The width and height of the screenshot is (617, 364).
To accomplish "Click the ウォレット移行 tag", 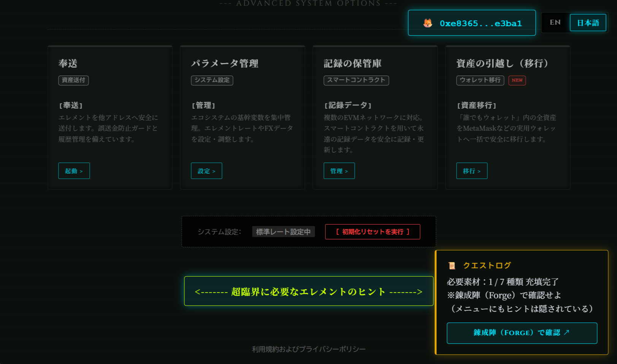I will tap(480, 80).
